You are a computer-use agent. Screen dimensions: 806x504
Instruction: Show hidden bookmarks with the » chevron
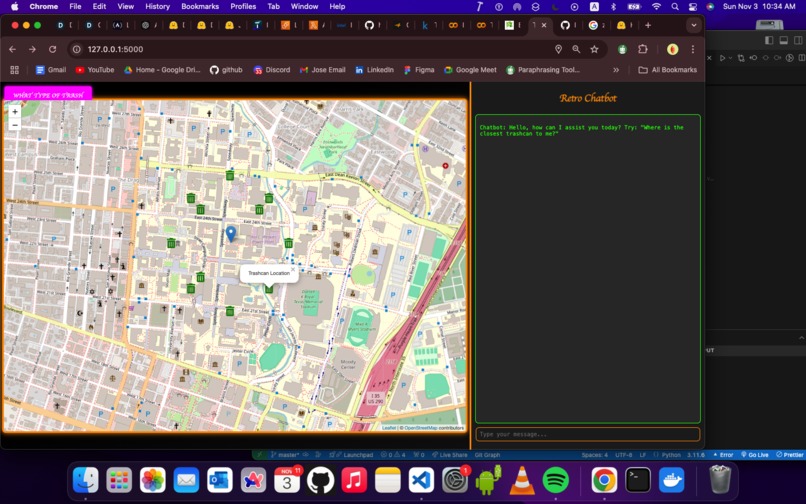616,70
